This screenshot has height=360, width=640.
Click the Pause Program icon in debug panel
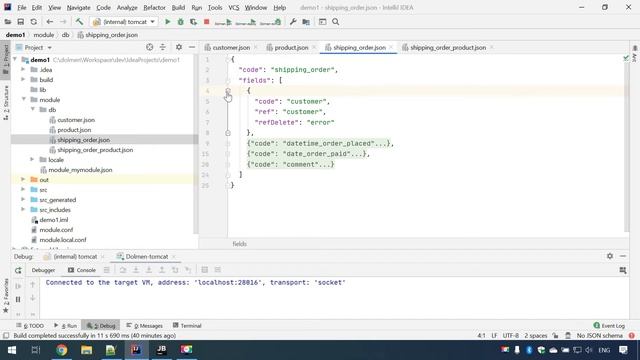click(x=18, y=300)
